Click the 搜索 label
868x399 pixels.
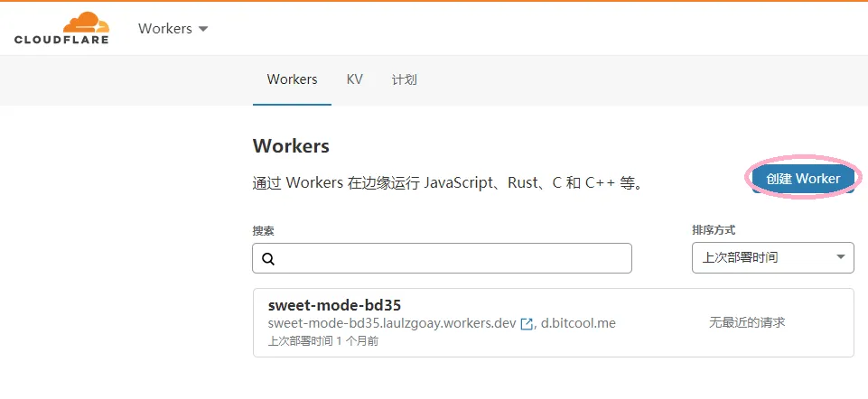tap(263, 231)
